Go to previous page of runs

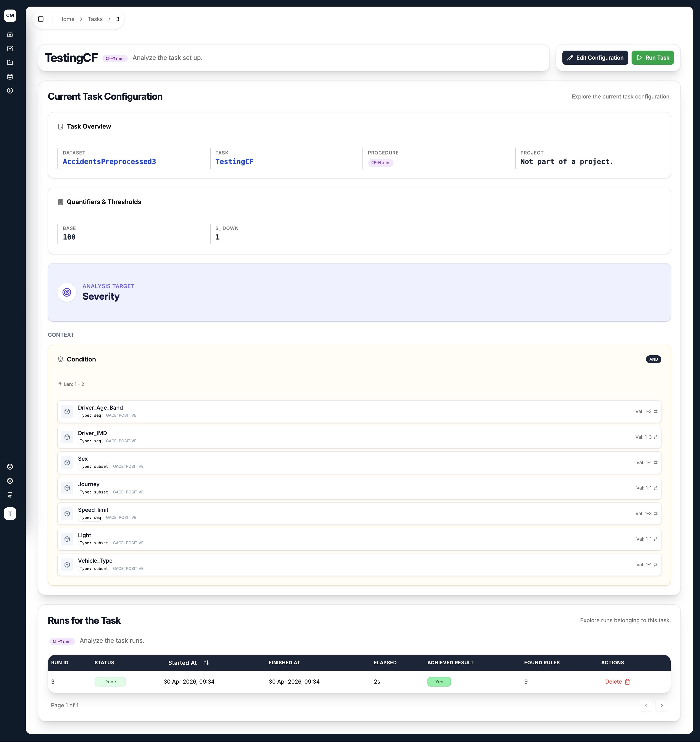646,705
